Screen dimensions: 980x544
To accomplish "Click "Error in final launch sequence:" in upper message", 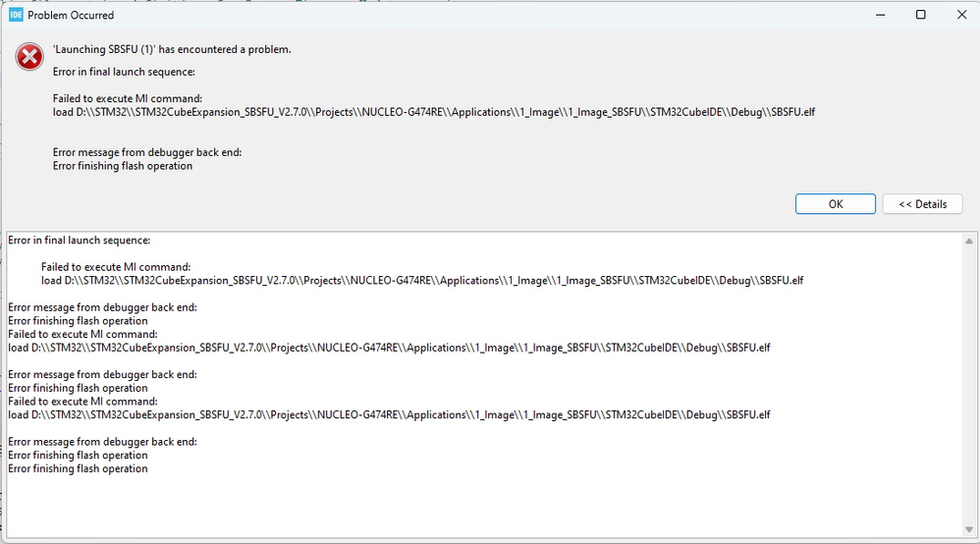I will [x=124, y=72].
